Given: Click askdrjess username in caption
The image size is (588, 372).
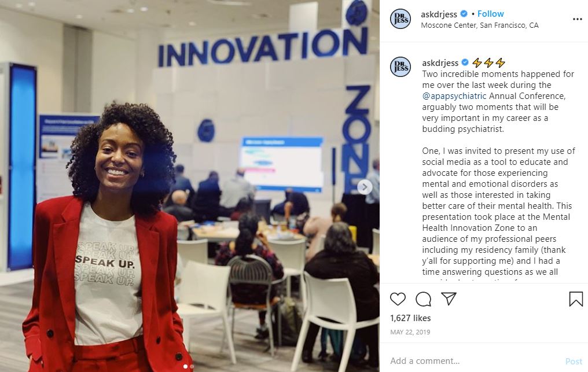Looking at the screenshot, I should click(x=440, y=62).
